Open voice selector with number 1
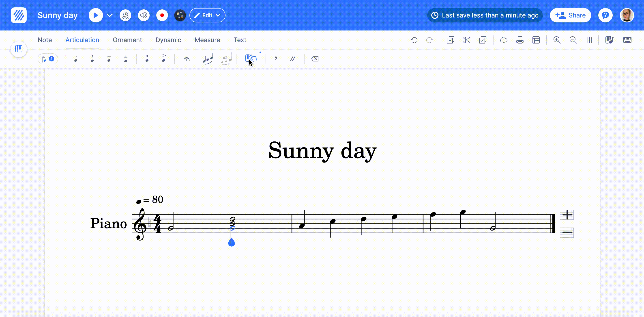 click(48, 59)
